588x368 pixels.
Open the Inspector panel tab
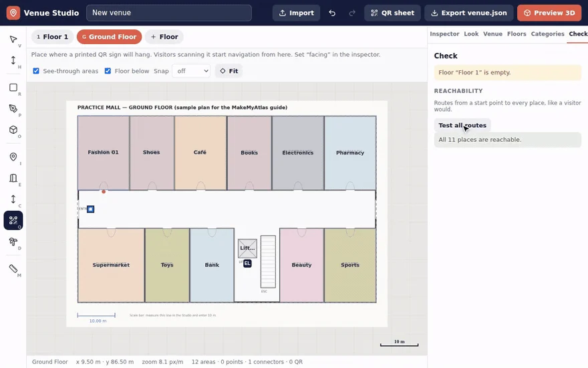[444, 34]
